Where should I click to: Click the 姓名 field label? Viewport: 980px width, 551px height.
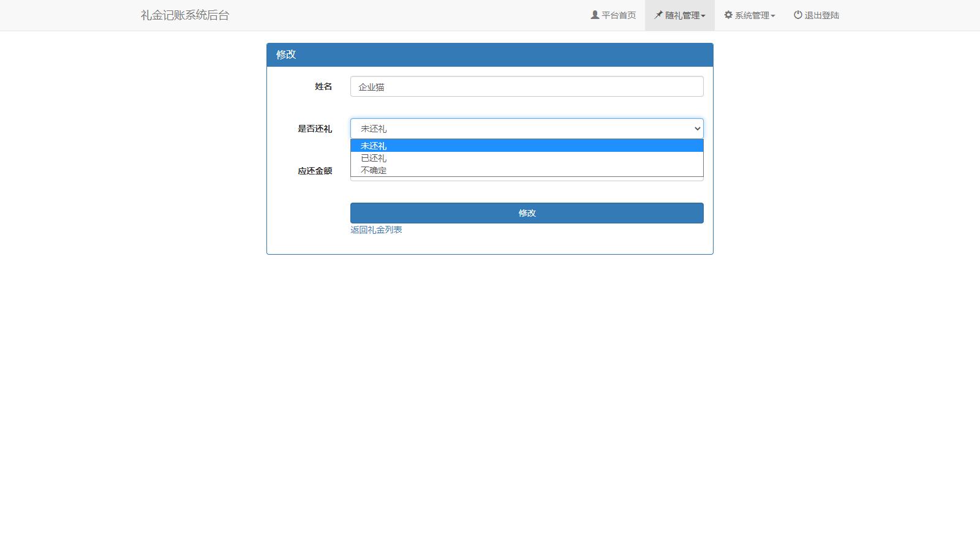(323, 86)
